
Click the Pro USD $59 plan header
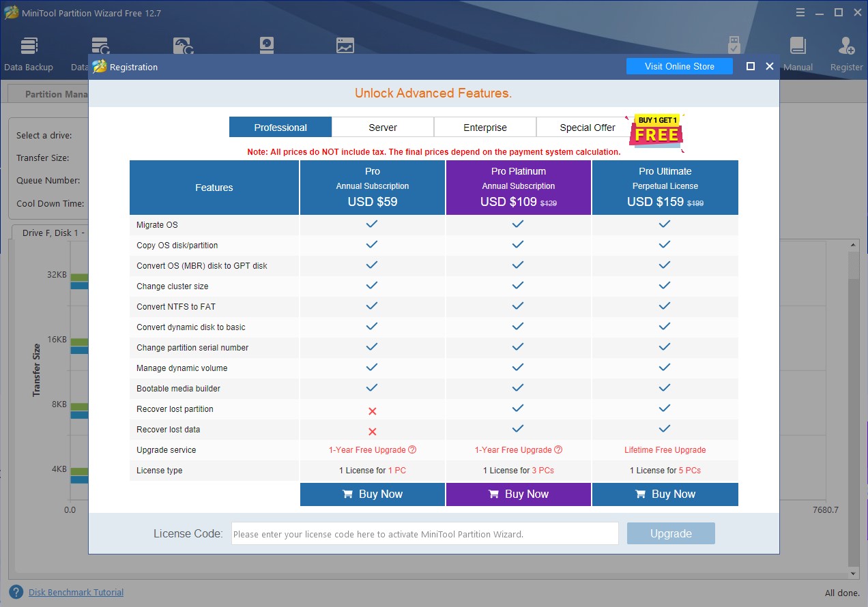click(x=373, y=188)
